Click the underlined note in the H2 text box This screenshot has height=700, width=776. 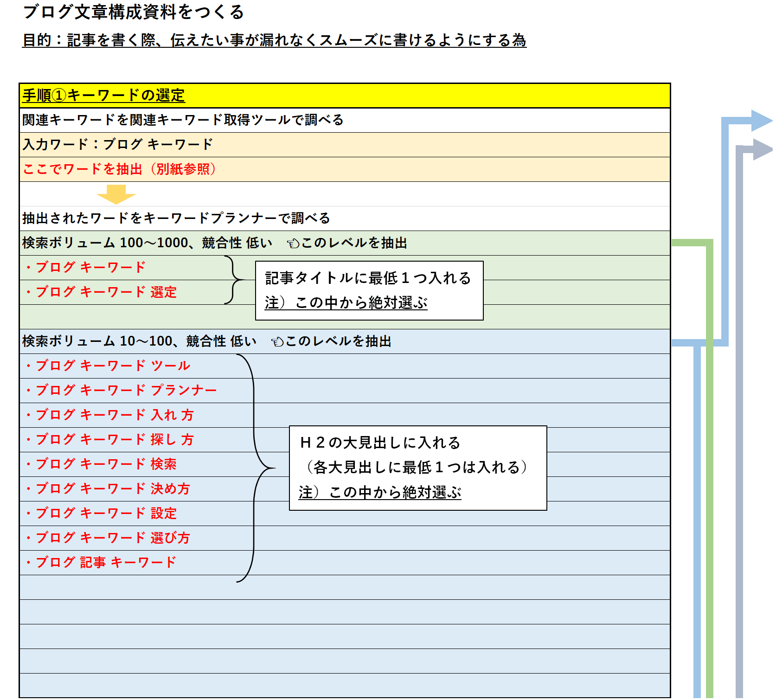(x=380, y=492)
